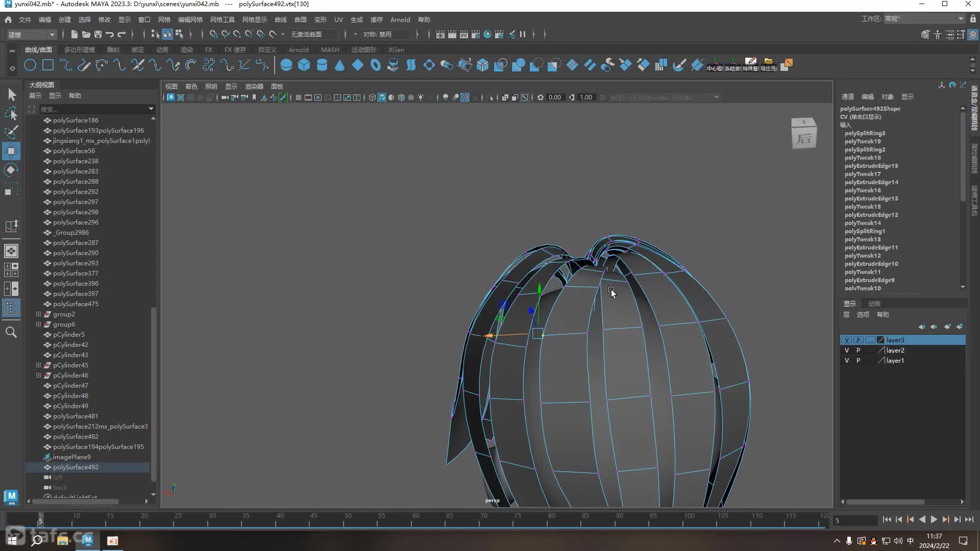Toggle the layer3 display type box
The image size is (980, 551).
click(870, 340)
